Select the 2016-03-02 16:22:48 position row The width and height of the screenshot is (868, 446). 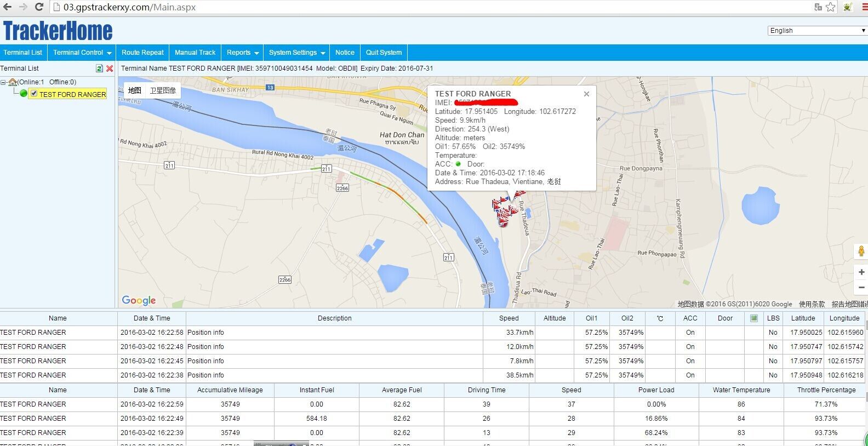(x=432, y=347)
